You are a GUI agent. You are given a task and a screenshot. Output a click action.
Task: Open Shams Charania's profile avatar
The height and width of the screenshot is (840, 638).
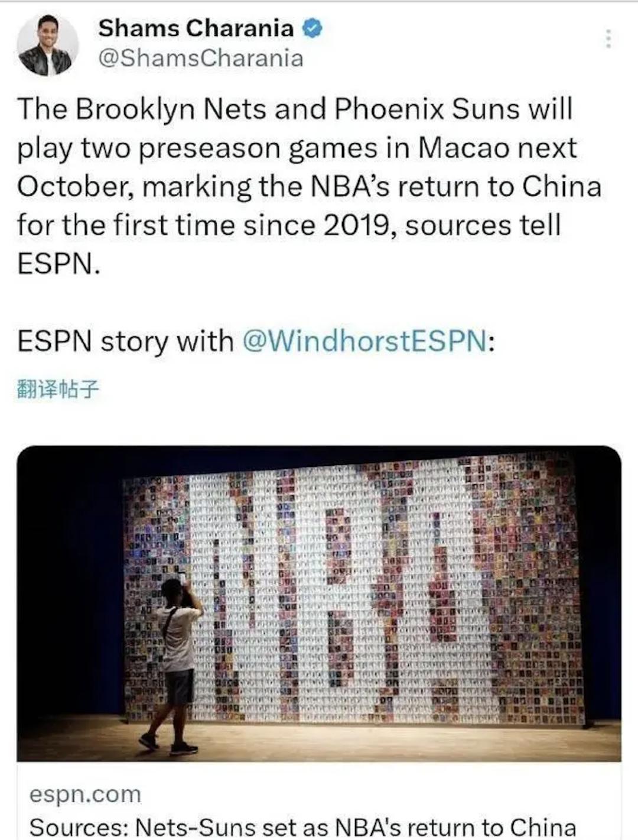tap(47, 45)
